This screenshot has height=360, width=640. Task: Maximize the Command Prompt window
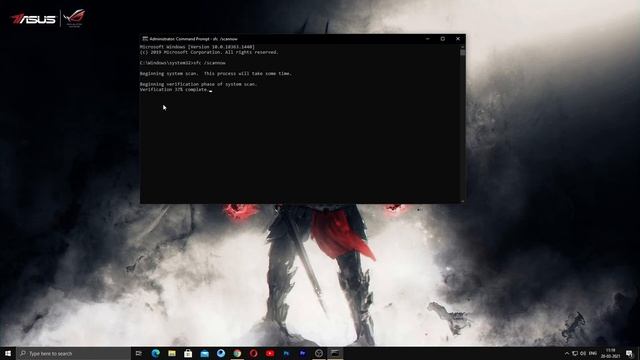[x=443, y=39]
